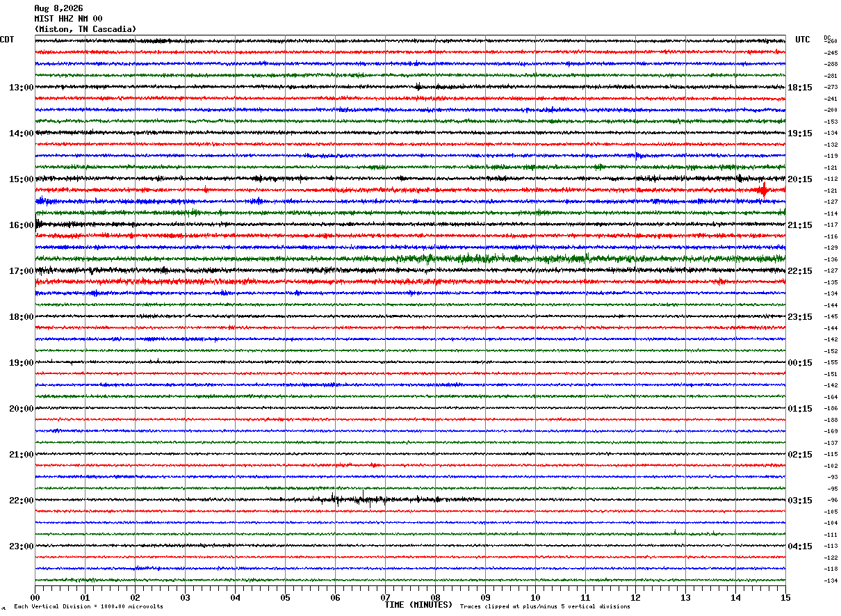Select the 16:00 CDT time label

22,225
